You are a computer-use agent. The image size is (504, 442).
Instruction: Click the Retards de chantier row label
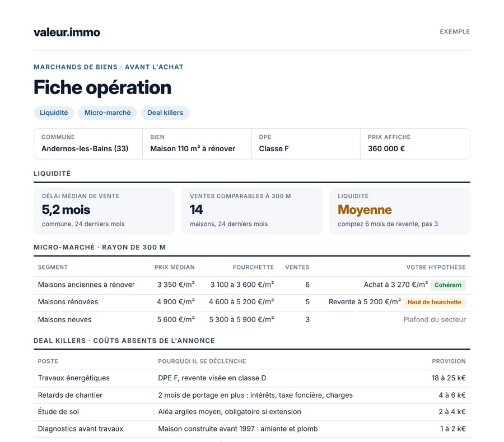(70, 395)
